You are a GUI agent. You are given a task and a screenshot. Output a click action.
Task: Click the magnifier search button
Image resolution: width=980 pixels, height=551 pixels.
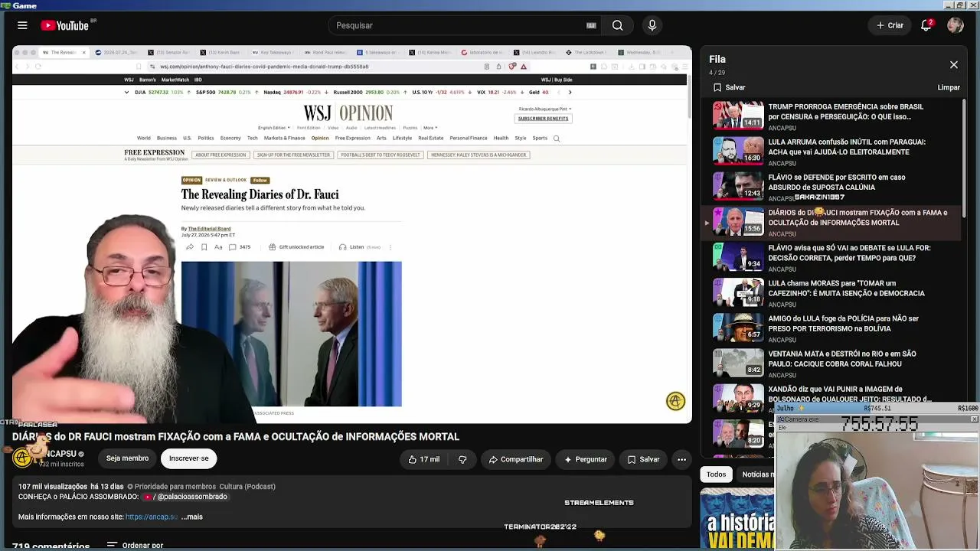pyautogui.click(x=617, y=25)
